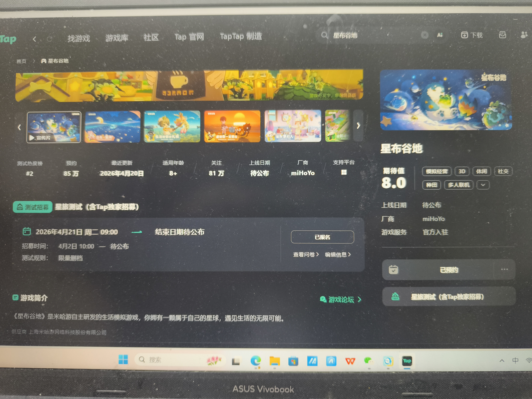Click the 最近更新 2026年4月20日 date
Screen dimensions: 532x399
(x=122, y=168)
